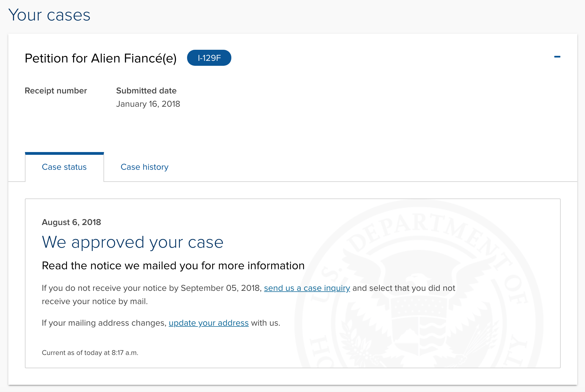
Task: Click the January 16, 2018 submitted date
Action: [x=148, y=104]
